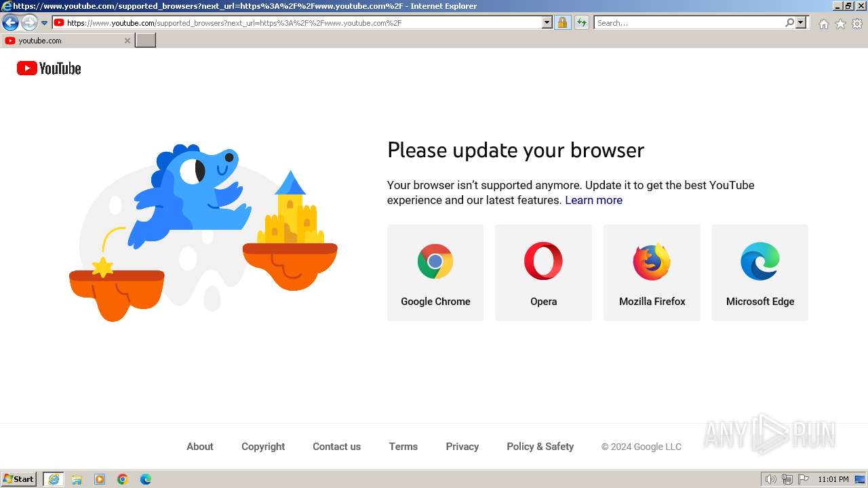Open the Copyright footer link
The width and height of the screenshot is (868, 488).
[263, 447]
